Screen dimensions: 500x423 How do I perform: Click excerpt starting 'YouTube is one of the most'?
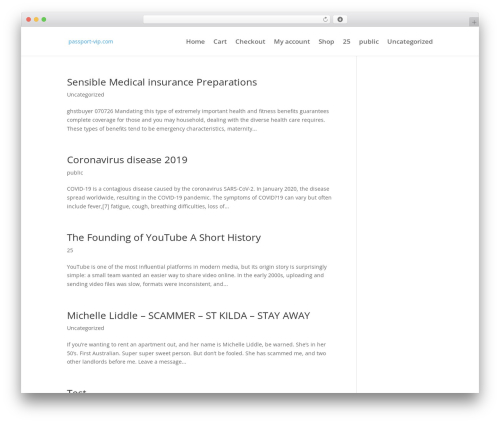197,275
